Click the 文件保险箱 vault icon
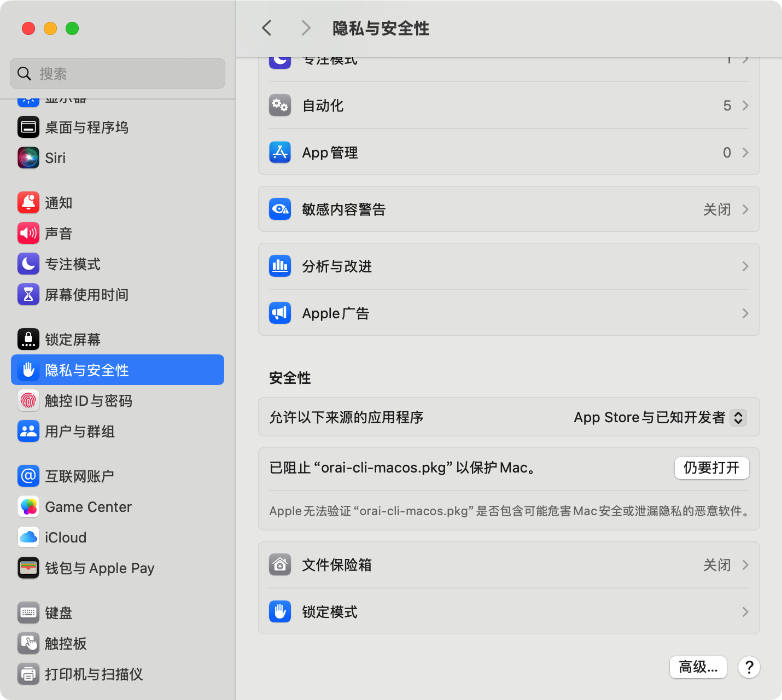 point(279,565)
